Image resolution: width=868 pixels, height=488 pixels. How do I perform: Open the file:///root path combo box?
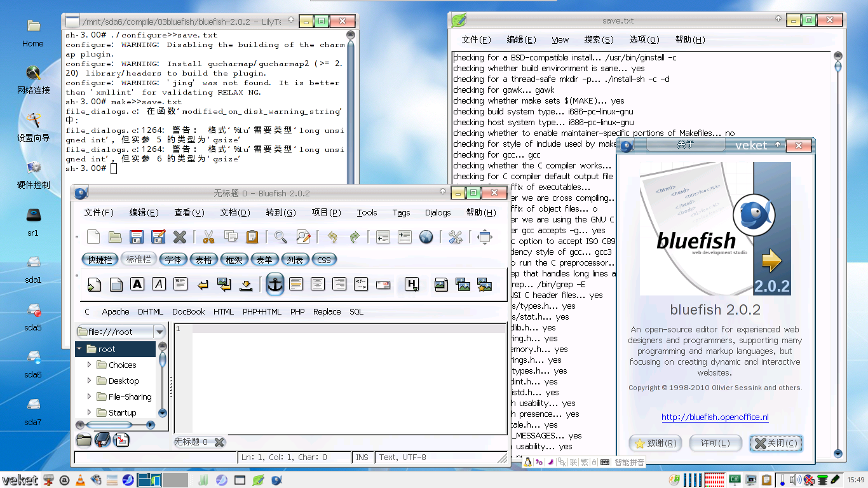(120, 332)
